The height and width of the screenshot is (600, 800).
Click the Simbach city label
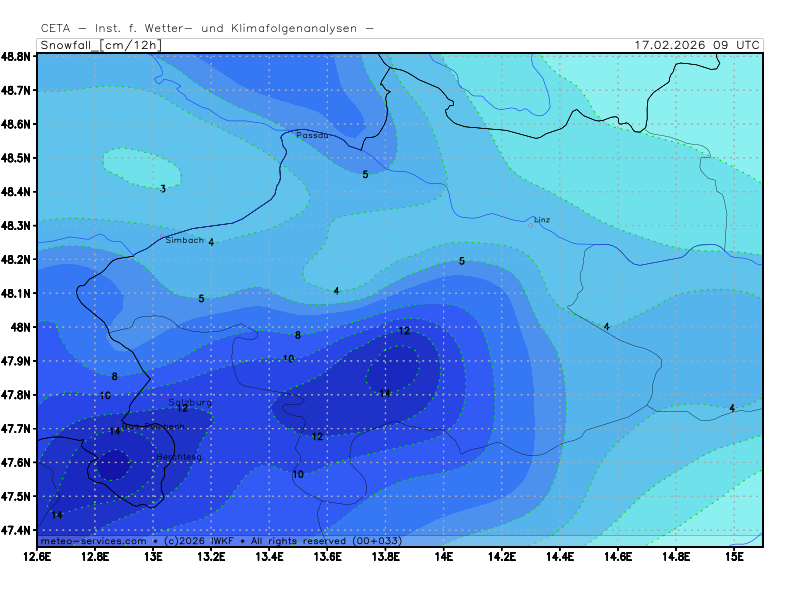(x=184, y=240)
